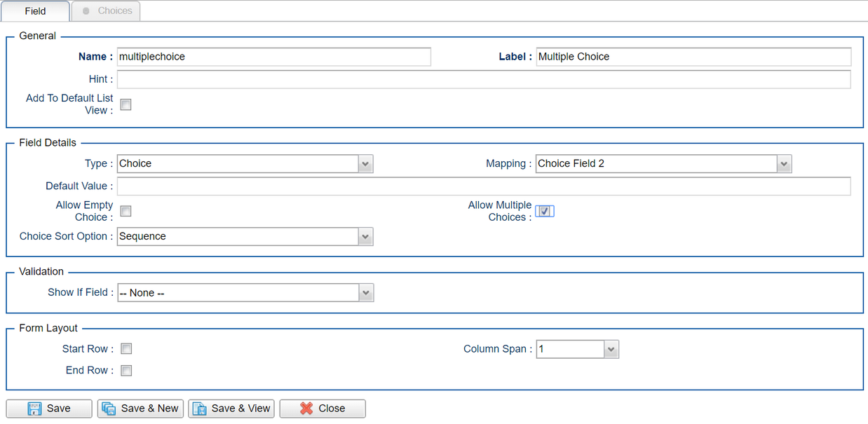This screenshot has width=868, height=424.
Task: Click the Default Value input field
Action: click(483, 186)
